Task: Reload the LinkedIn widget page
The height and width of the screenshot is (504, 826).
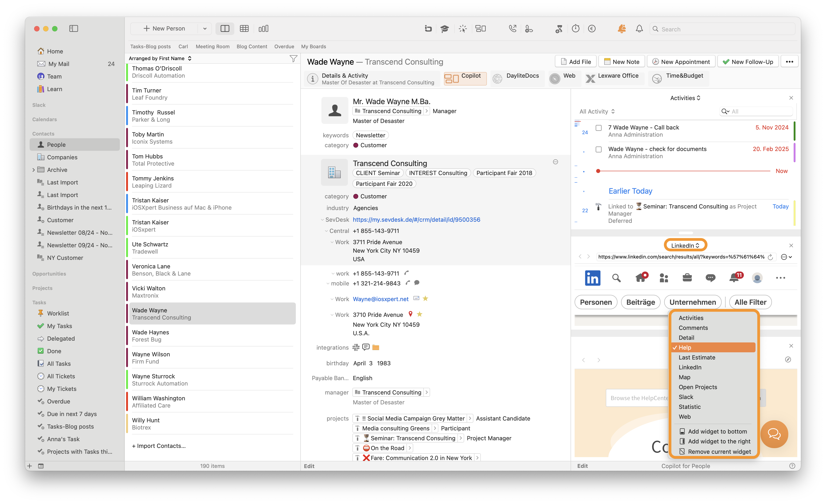Action: (770, 257)
